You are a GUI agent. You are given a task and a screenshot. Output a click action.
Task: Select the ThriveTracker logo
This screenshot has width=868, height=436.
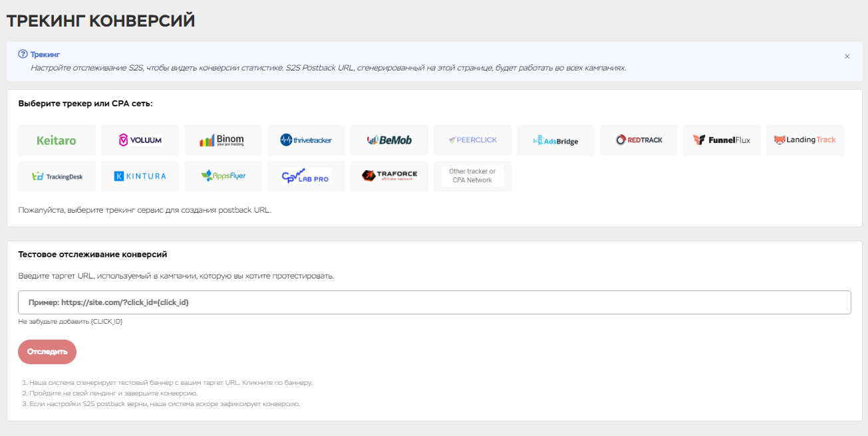pos(306,140)
